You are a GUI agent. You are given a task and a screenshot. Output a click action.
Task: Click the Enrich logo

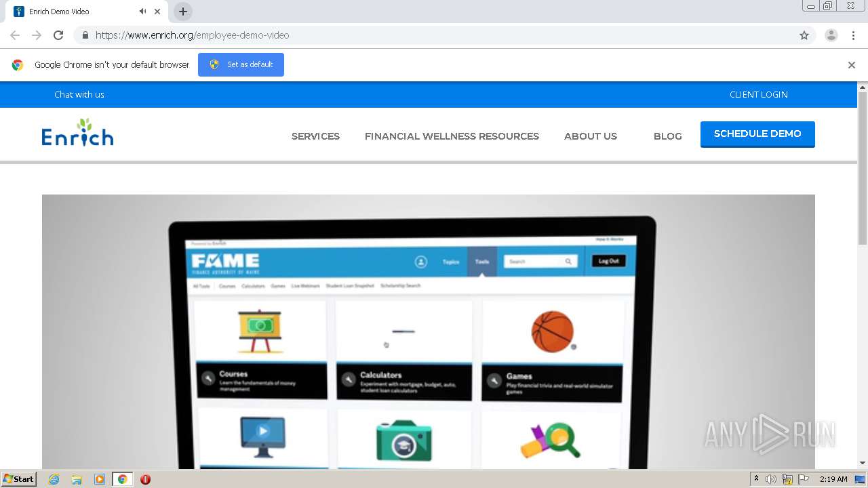click(77, 133)
